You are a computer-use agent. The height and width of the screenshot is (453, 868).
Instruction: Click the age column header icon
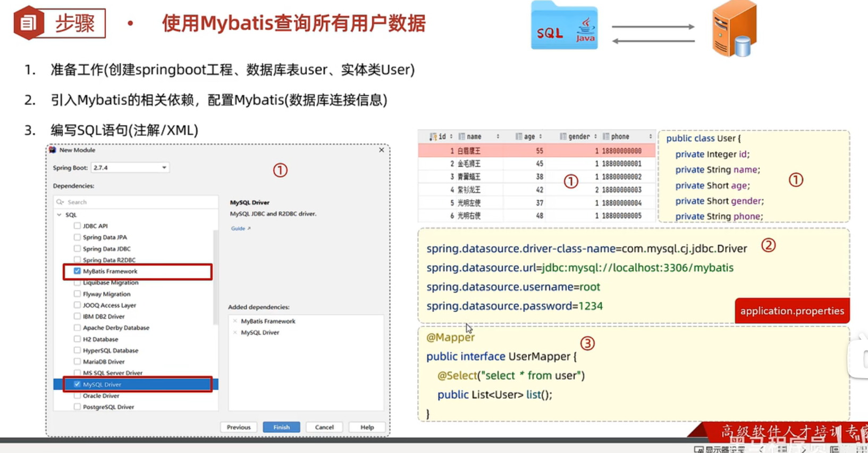(518, 136)
